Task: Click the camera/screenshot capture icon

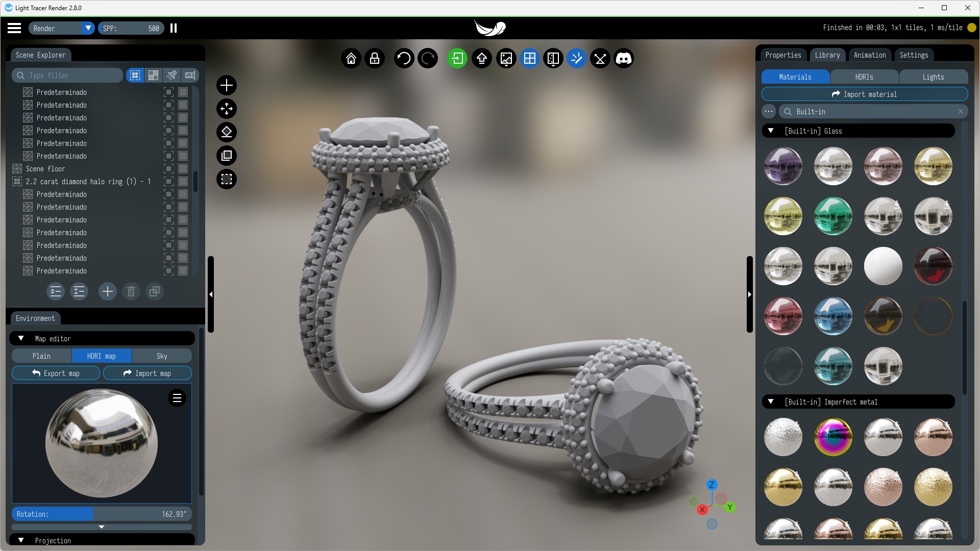Action: tap(507, 59)
